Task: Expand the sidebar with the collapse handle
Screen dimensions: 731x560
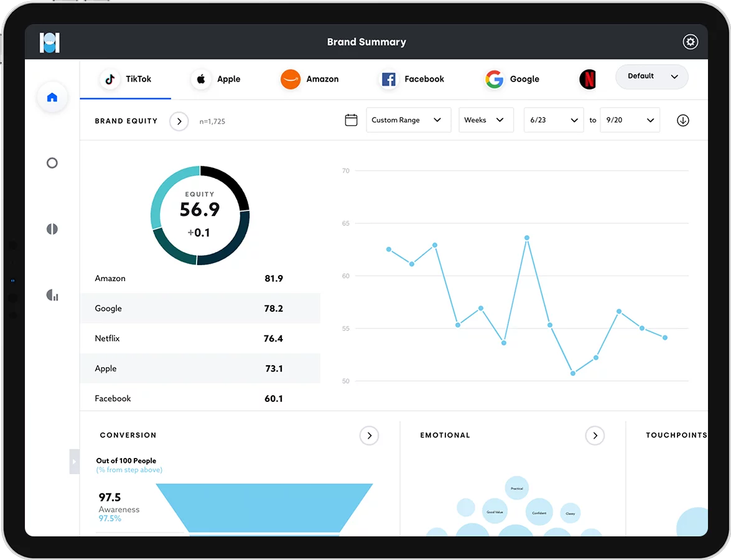Action: 74,462
